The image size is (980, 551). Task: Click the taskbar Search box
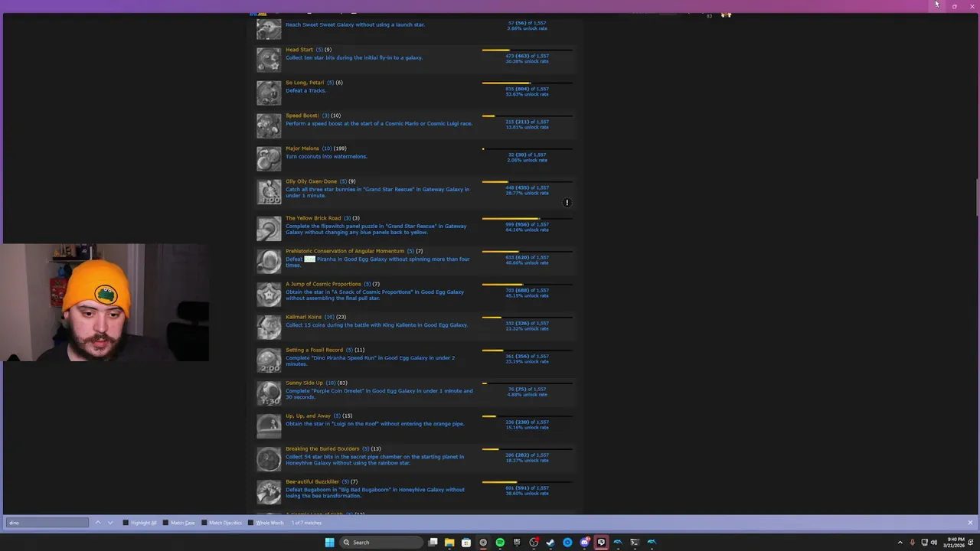coord(381,542)
